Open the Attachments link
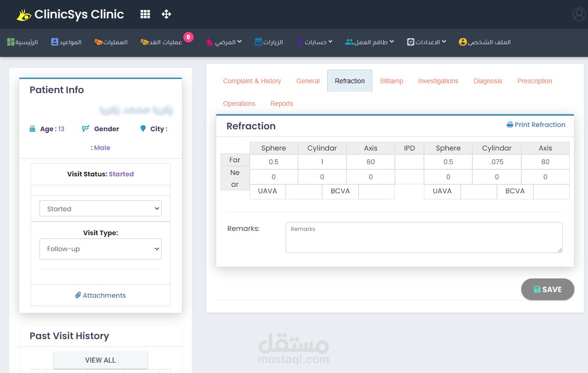 (101, 295)
